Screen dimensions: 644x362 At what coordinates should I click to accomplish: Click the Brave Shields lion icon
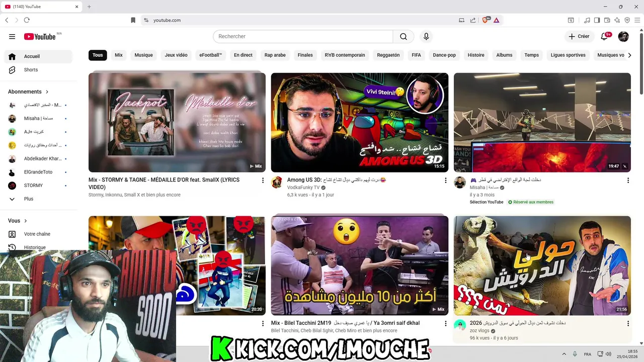(485, 20)
